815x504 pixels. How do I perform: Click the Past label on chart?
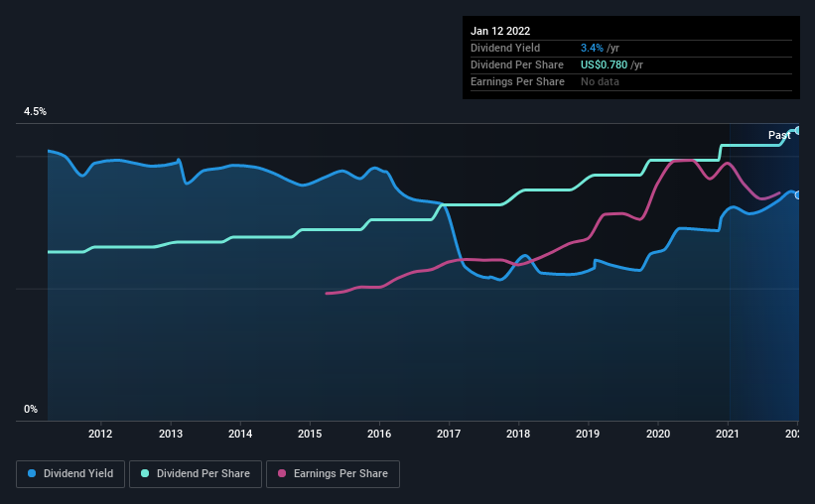(779, 135)
